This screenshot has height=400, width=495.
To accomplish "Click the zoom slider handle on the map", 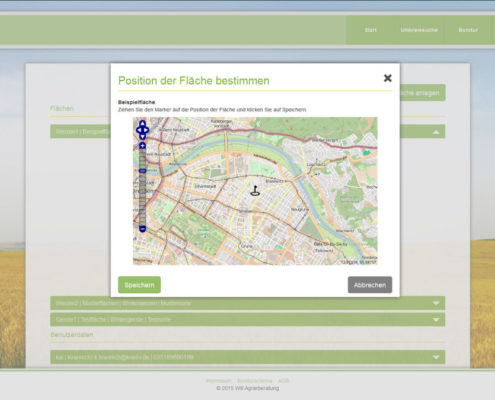I will (x=142, y=171).
